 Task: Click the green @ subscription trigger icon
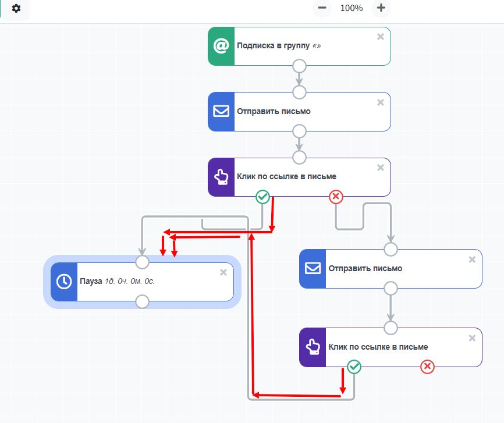(x=221, y=47)
